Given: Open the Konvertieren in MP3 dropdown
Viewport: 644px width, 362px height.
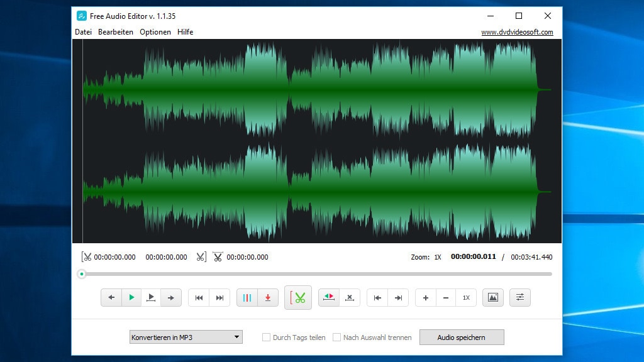Looking at the screenshot, I should [186, 337].
